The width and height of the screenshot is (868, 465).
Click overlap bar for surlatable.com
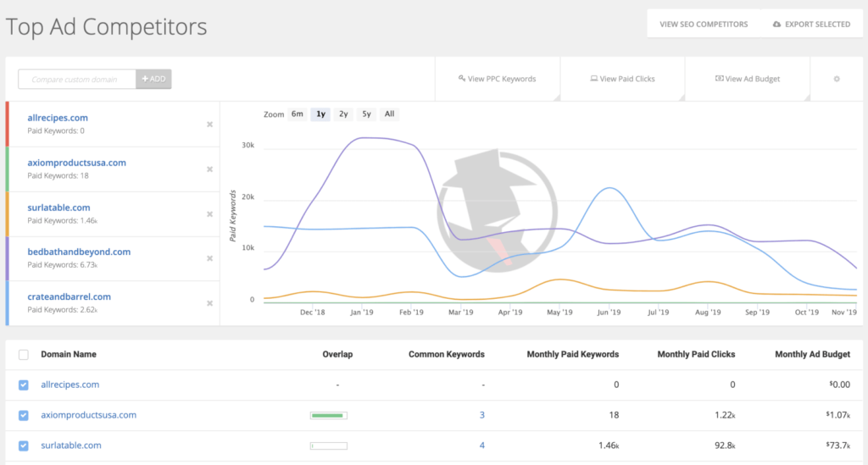pos(329,446)
